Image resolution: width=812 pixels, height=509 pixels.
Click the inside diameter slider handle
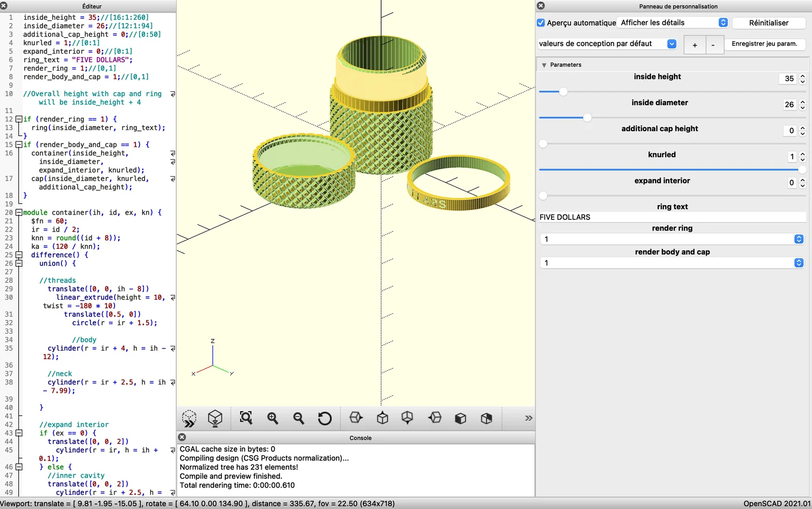587,118
